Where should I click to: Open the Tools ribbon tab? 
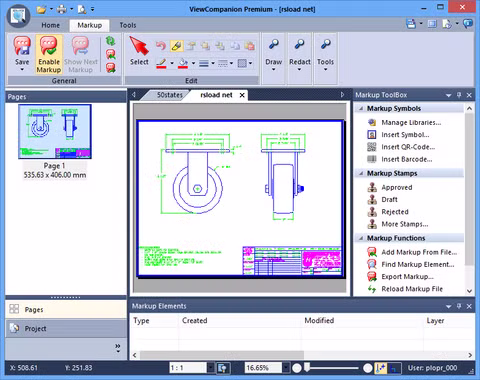coord(128,25)
